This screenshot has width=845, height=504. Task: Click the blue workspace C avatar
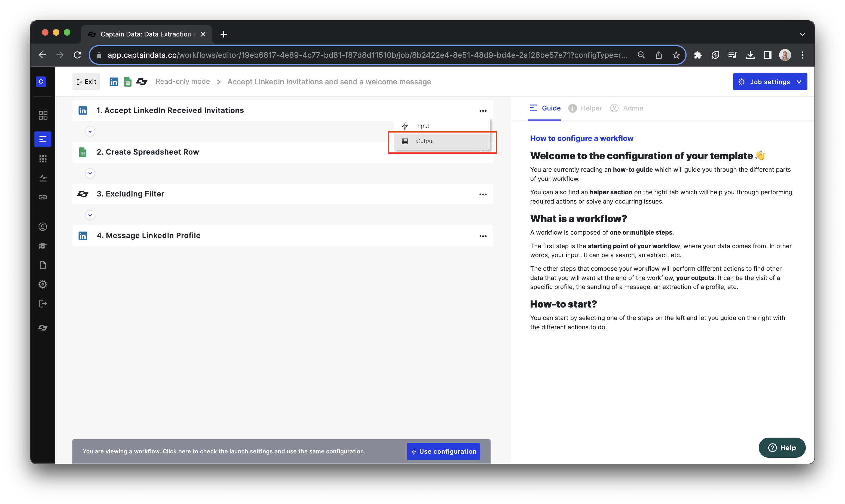[41, 82]
